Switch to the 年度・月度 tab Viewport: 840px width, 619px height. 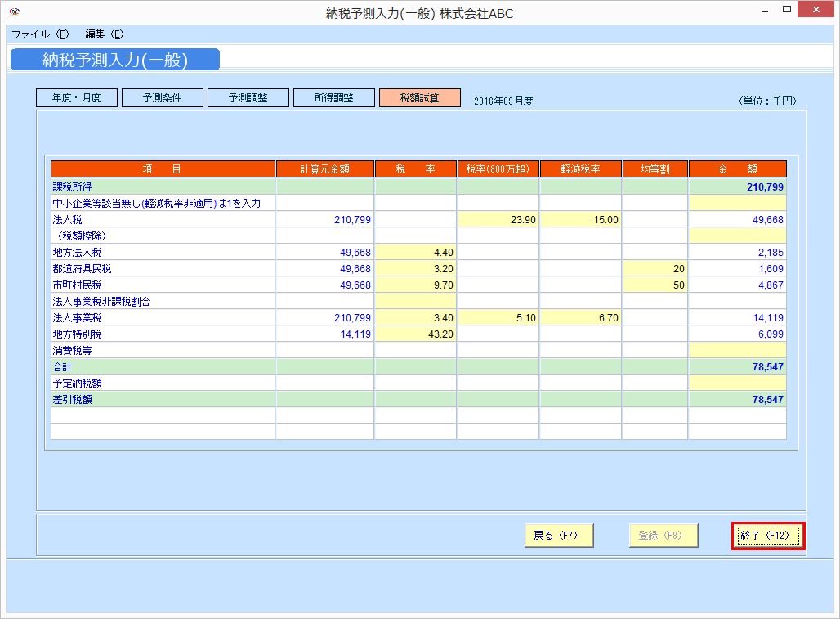click(76, 97)
